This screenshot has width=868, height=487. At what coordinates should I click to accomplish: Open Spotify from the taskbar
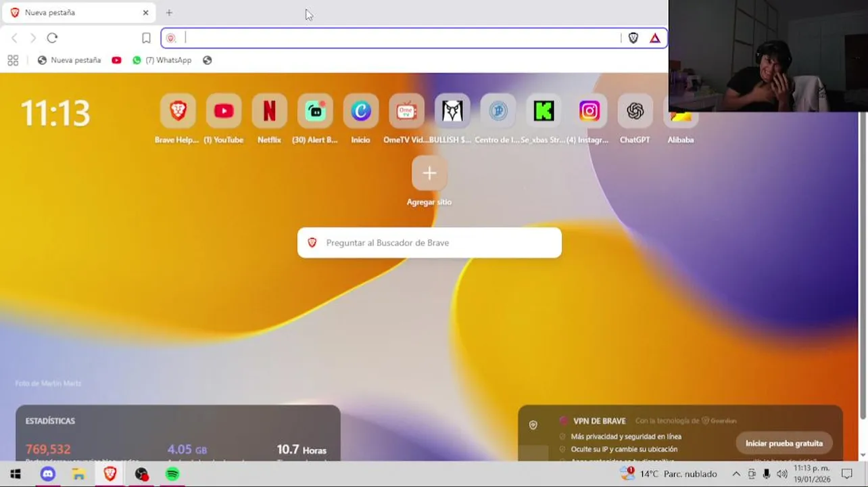coord(172,474)
